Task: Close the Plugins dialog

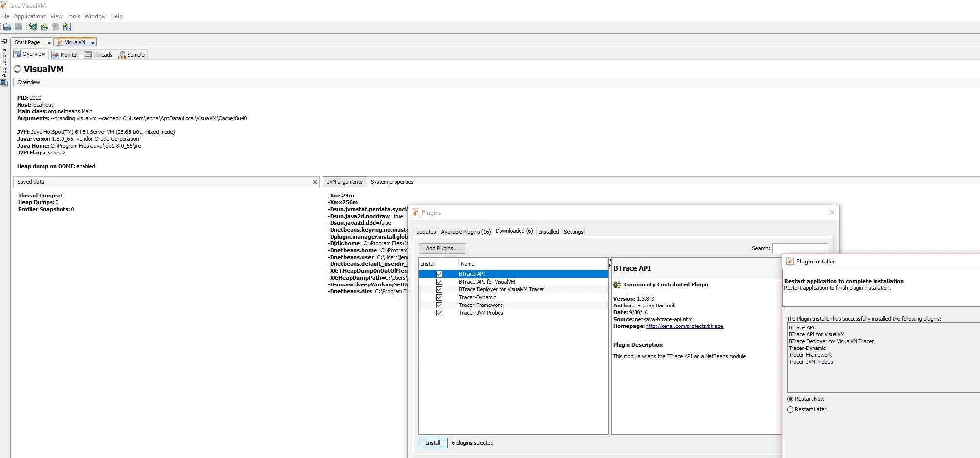Action: coord(832,212)
